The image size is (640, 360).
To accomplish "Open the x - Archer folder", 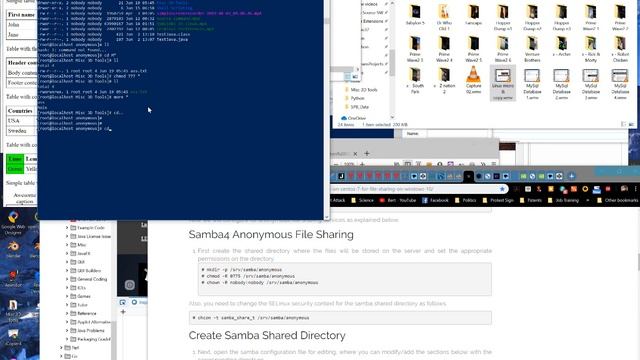I will (x=561, y=46).
